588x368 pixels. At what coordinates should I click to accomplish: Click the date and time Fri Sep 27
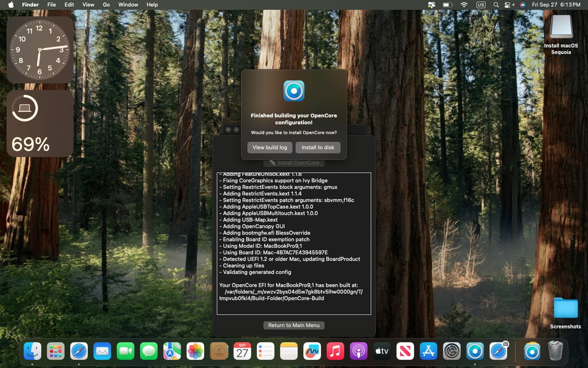557,4
